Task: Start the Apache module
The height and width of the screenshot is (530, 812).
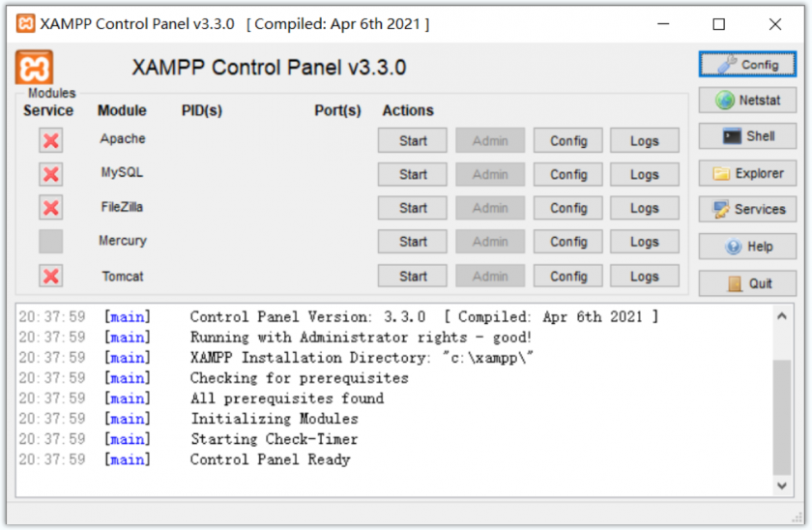Action: (412, 140)
